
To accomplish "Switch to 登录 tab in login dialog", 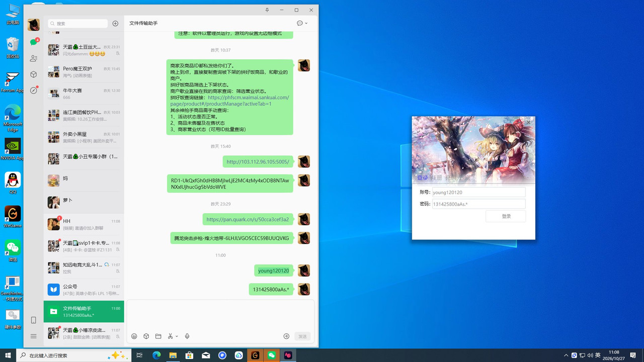I will coord(423,178).
